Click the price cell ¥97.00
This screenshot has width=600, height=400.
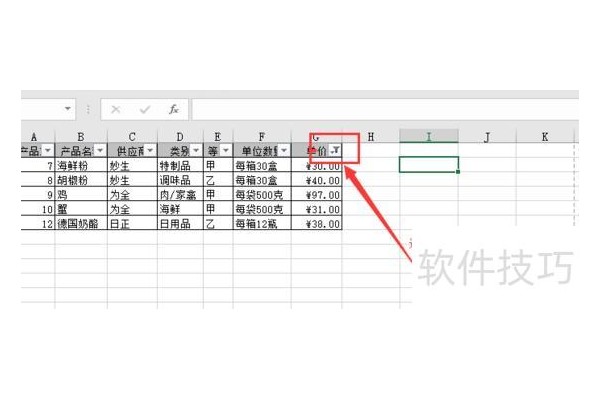tap(316, 194)
